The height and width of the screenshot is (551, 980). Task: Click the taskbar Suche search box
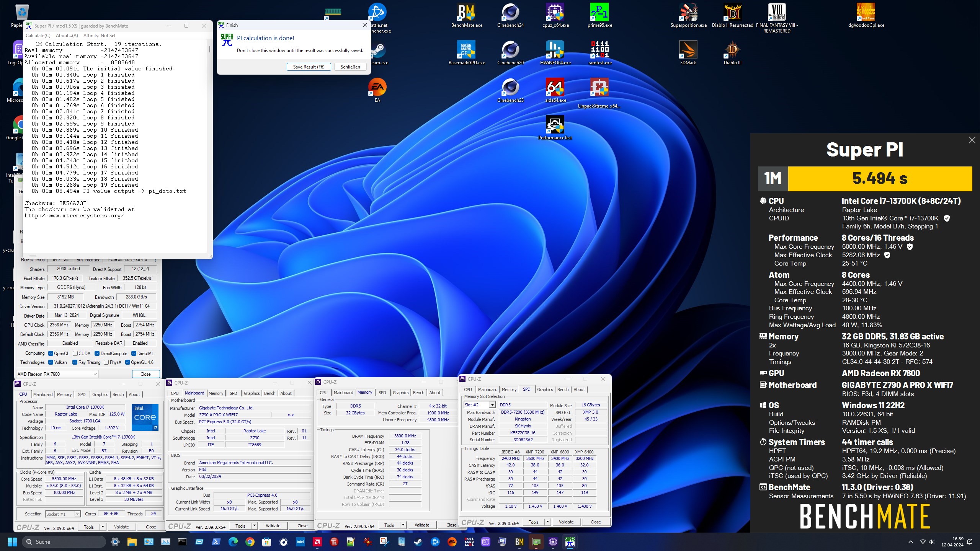coord(64,542)
